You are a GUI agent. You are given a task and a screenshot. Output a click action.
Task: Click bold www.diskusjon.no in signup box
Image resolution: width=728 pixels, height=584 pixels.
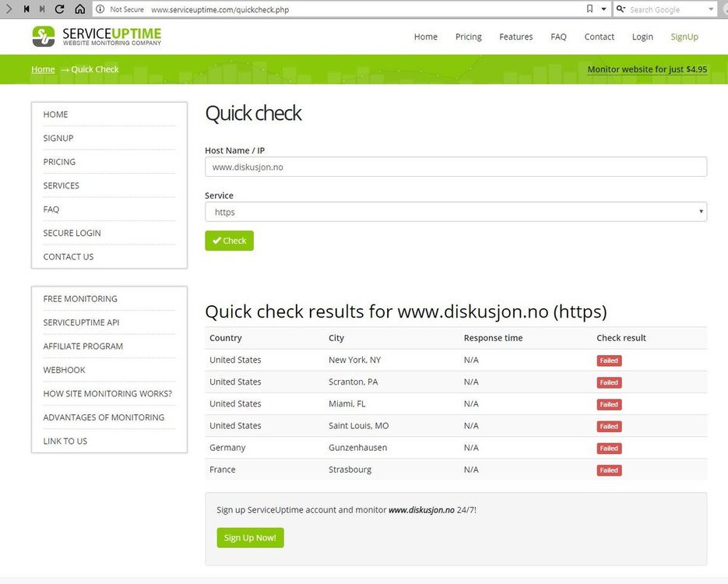(421, 510)
